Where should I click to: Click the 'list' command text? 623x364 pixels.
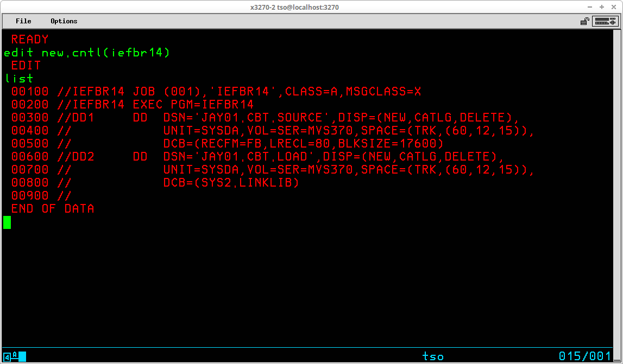(18, 79)
